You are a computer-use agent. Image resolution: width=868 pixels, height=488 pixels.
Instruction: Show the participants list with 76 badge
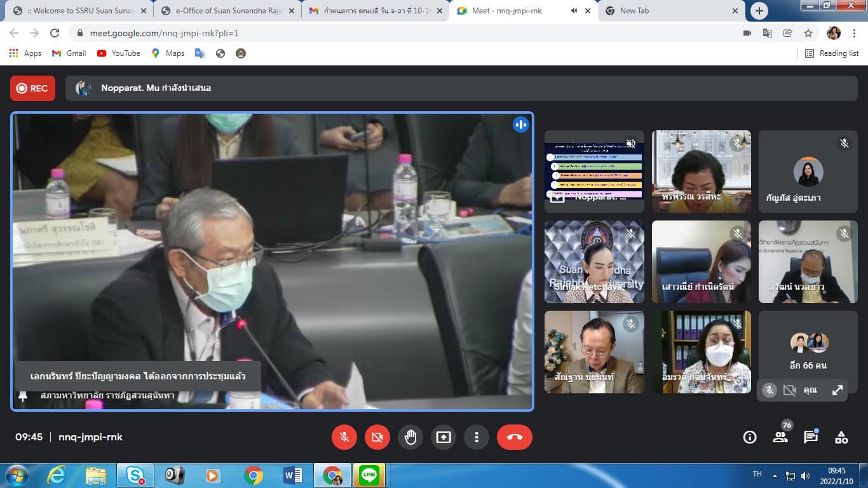[x=780, y=437]
